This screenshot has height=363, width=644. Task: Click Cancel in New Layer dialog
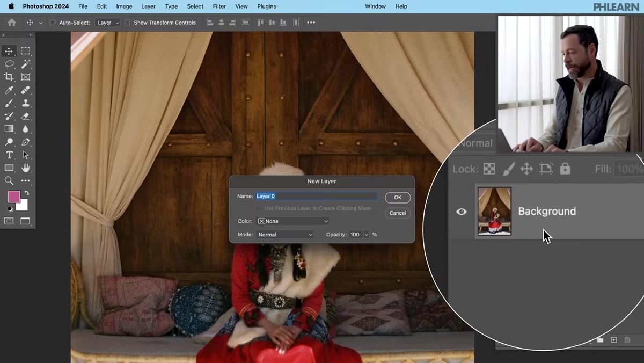[398, 213]
